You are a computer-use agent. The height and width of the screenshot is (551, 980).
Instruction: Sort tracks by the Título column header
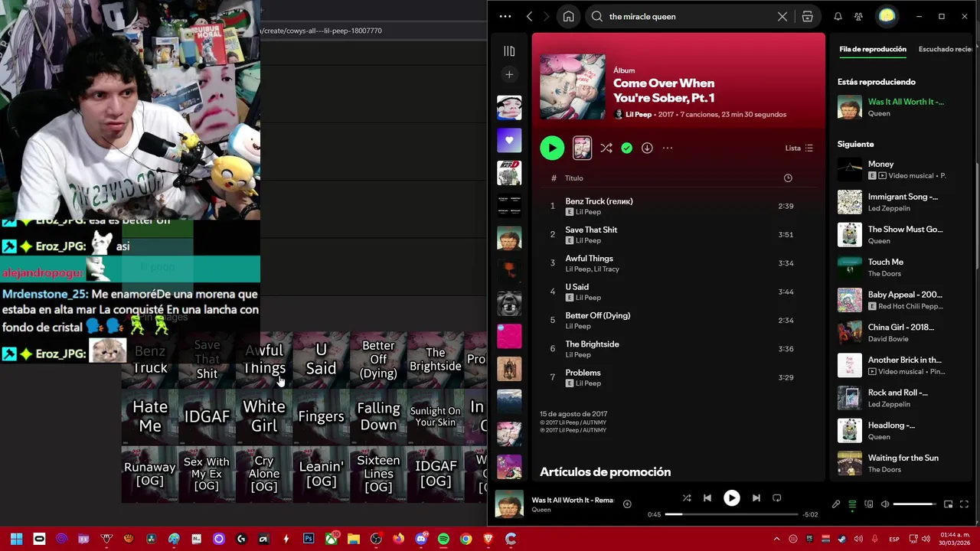[x=574, y=178]
